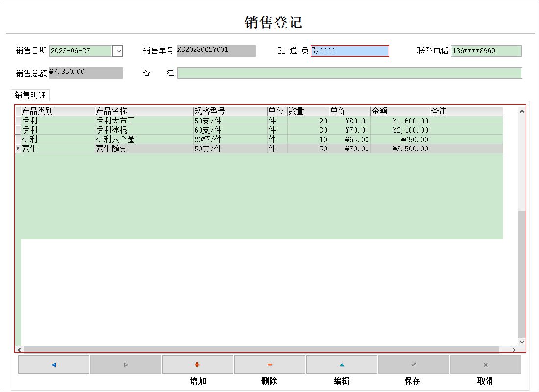The image size is (539, 392).
Task: Go to previous record with blue left arrow
Action: [53, 365]
